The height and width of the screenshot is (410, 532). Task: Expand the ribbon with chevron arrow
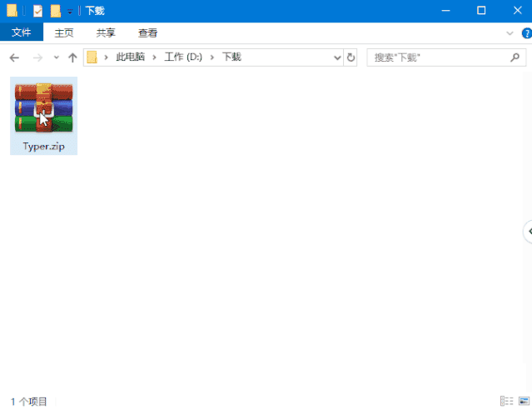pos(510,33)
